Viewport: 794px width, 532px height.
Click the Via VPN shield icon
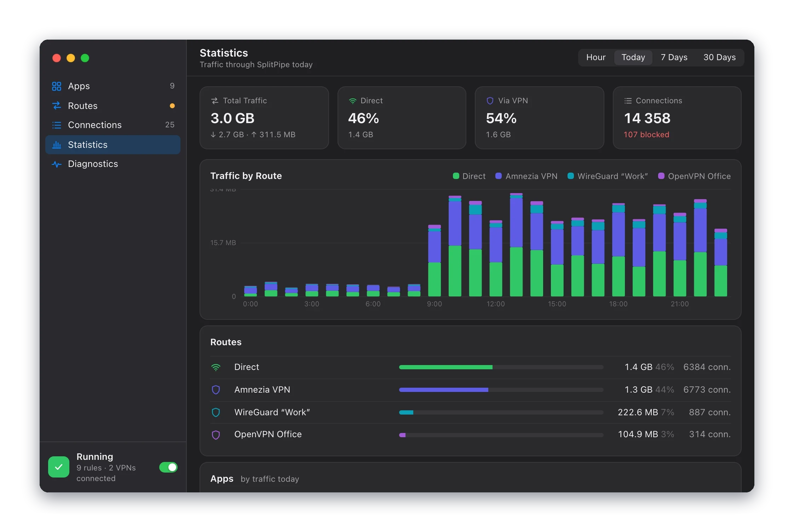tap(490, 101)
